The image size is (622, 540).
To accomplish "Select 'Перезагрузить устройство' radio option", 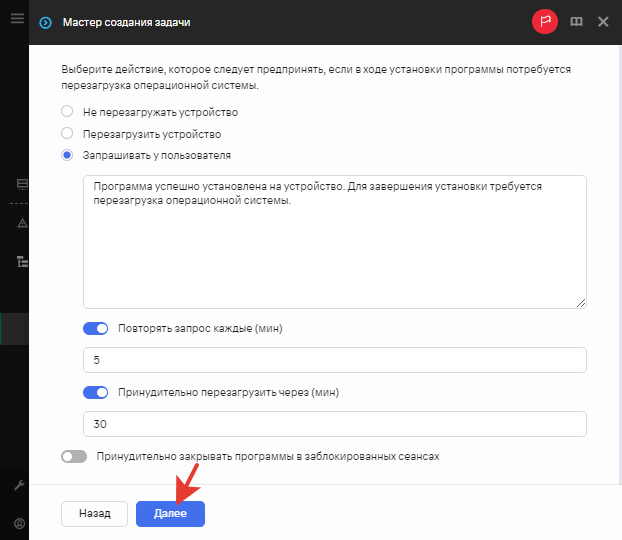I will (x=67, y=133).
